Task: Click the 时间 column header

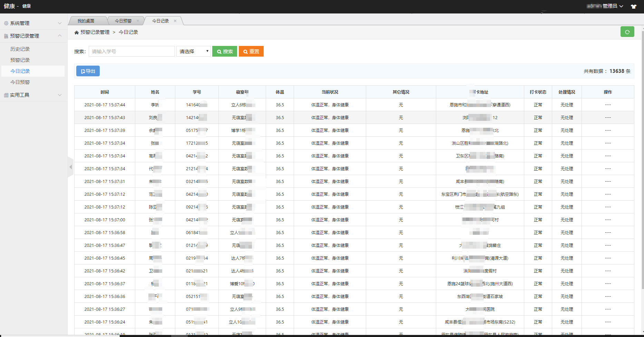Action: point(105,92)
